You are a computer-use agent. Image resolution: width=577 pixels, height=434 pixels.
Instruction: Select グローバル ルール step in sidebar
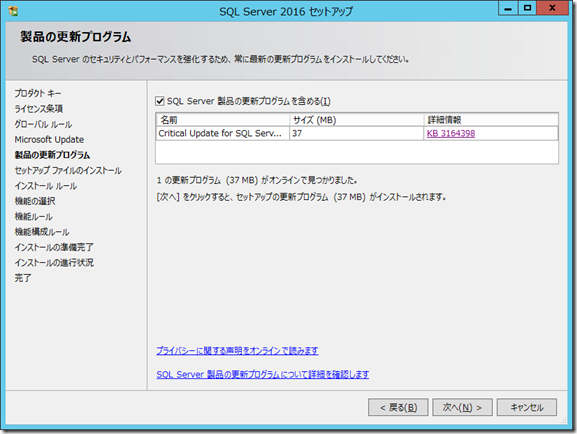(43, 124)
